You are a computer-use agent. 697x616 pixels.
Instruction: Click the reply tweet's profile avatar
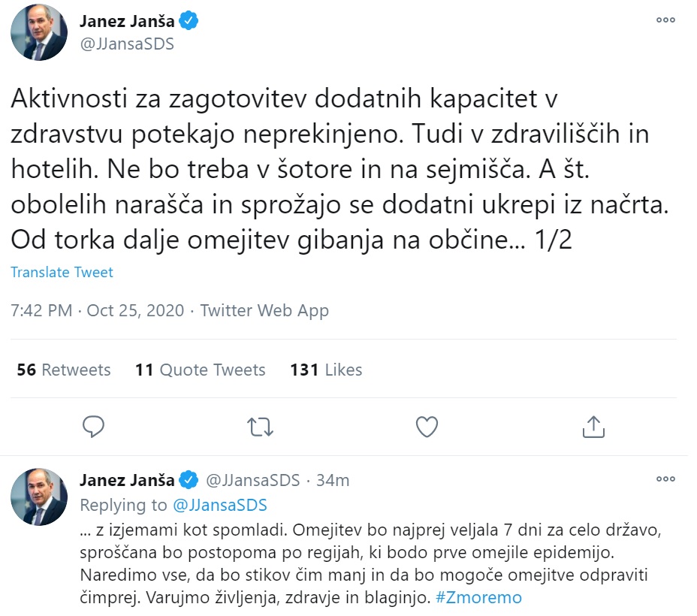click(39, 496)
